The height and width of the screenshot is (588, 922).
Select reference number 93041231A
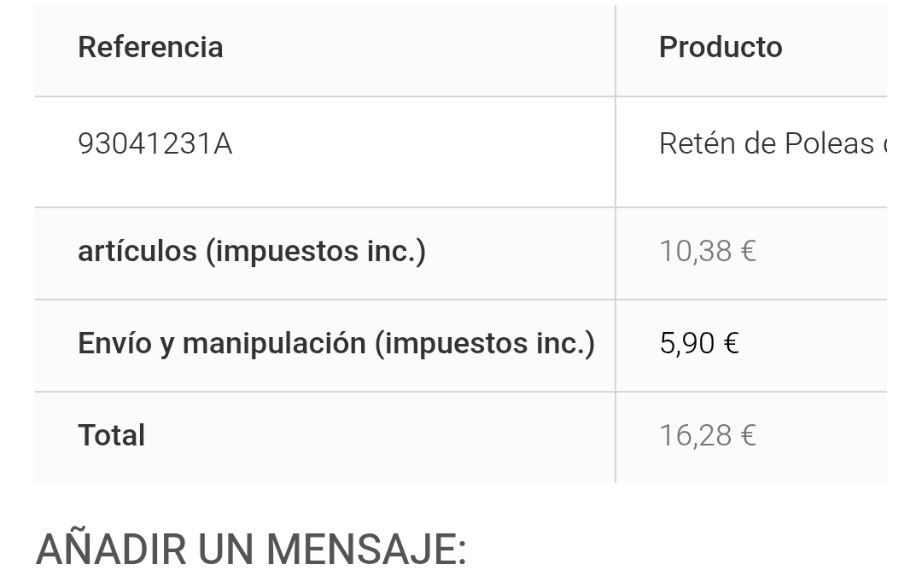pyautogui.click(x=155, y=144)
